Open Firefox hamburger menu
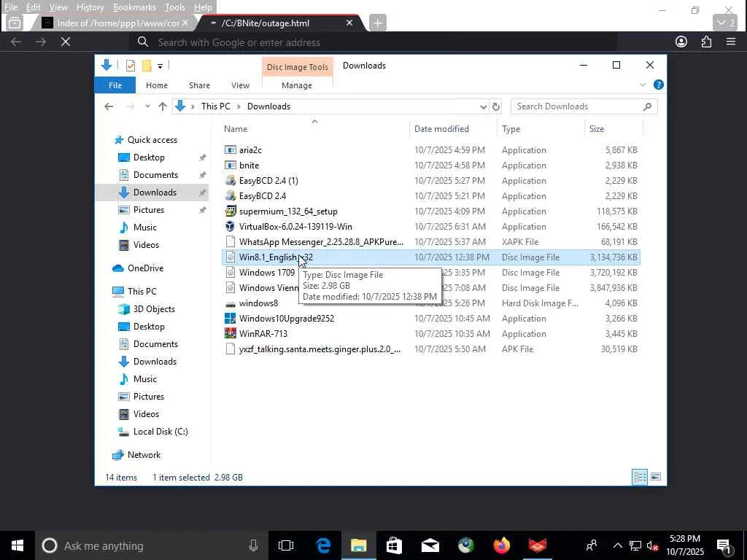 click(731, 42)
